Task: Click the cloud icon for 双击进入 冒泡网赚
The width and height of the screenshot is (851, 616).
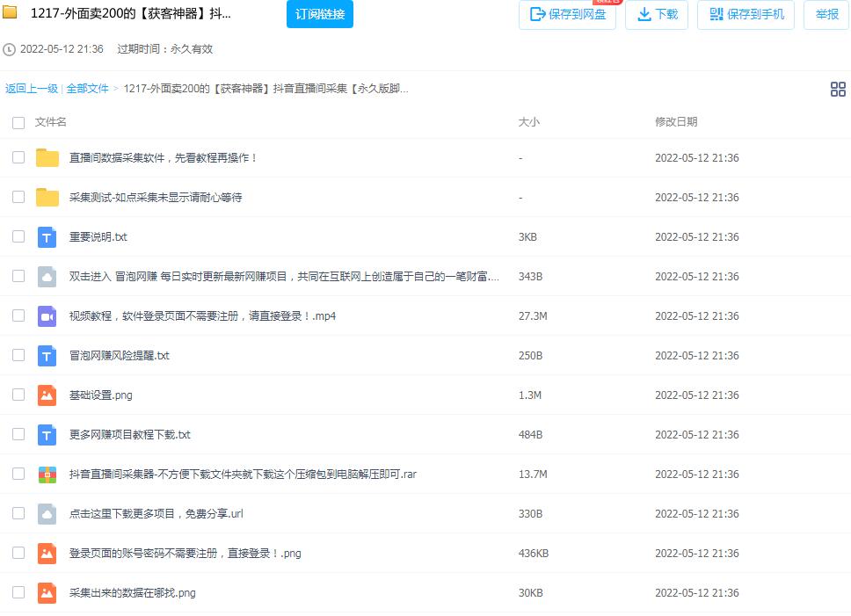Action: [47, 277]
